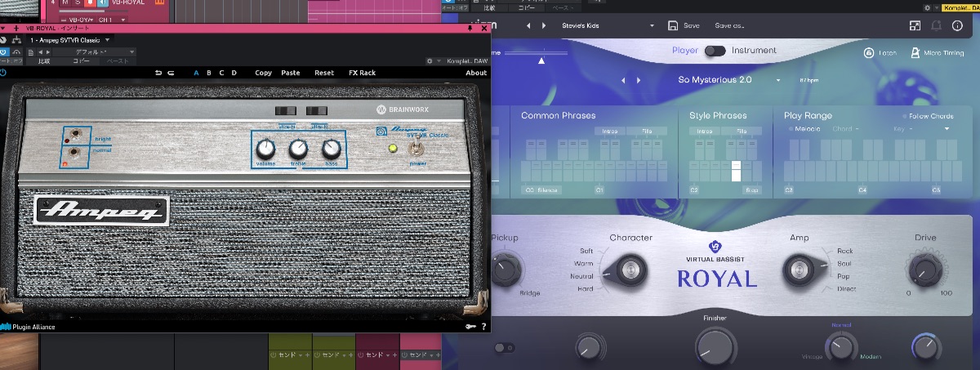Open the About menu item
This screenshot has height=370, width=980.
tap(475, 73)
